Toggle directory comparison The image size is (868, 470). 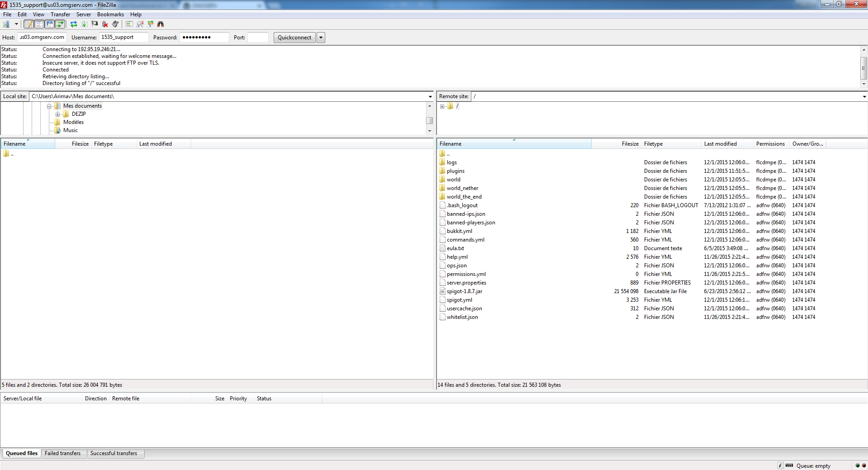(x=140, y=24)
